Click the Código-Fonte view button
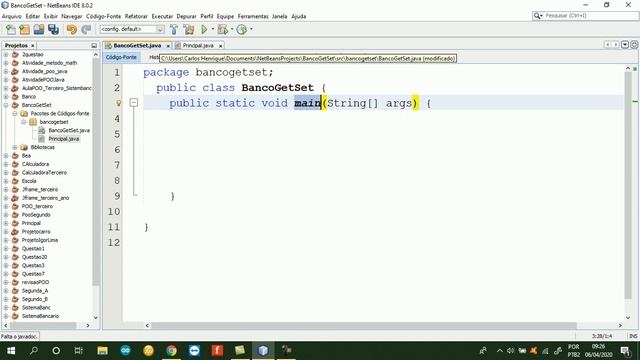The image size is (640, 360). (x=121, y=57)
